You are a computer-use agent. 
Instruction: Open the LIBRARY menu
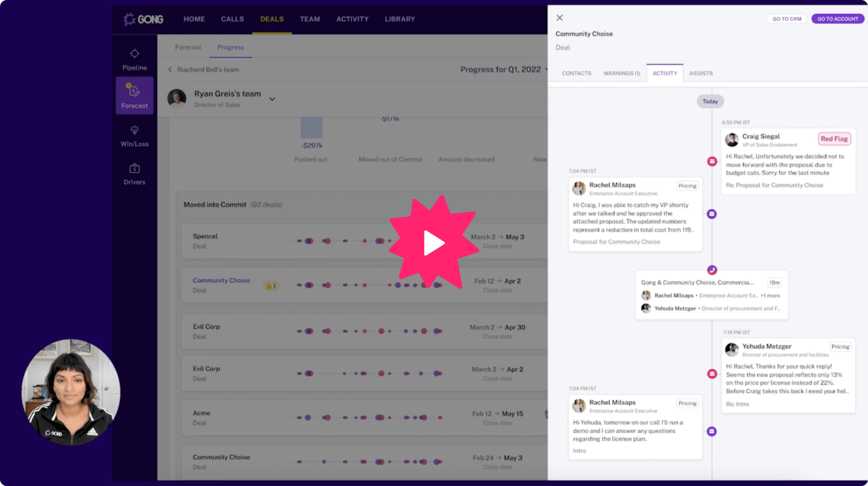(x=400, y=19)
